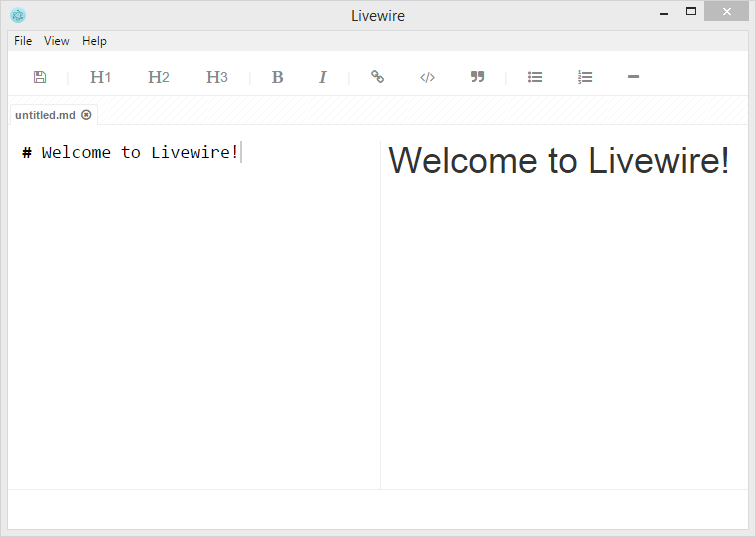Open the View menu
Viewport: 756px width, 537px height.
pos(57,41)
